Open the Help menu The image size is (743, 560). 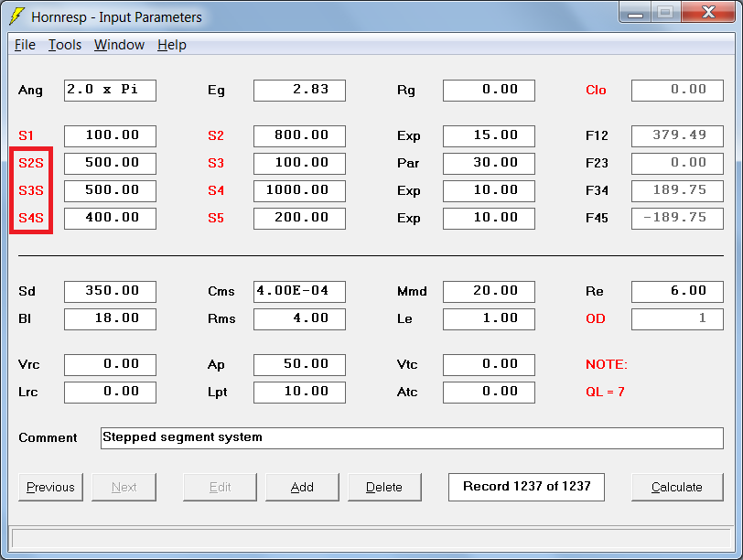171,45
